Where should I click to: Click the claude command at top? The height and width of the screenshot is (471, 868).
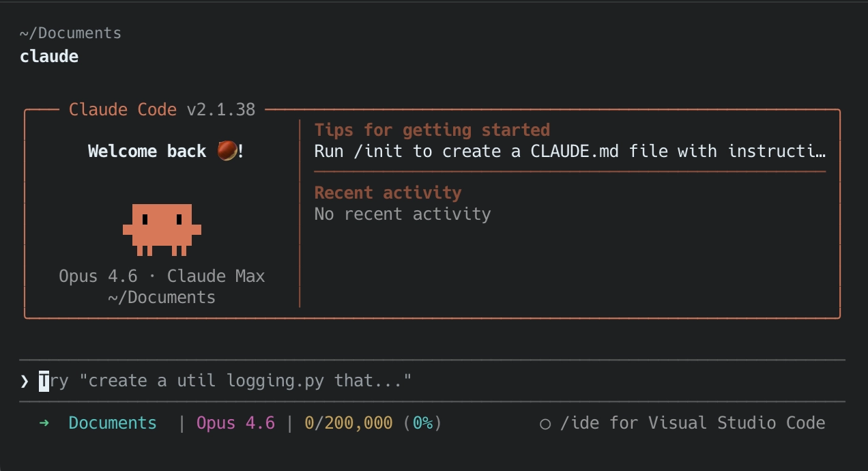49,56
